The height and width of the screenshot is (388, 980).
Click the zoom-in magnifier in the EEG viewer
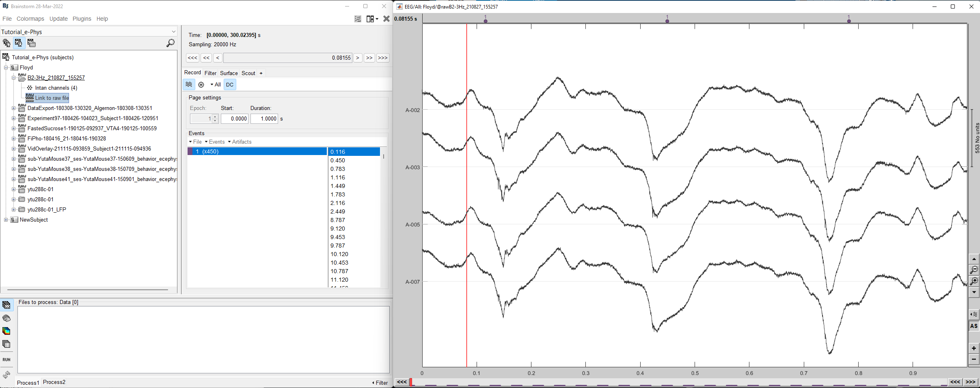pyautogui.click(x=974, y=281)
